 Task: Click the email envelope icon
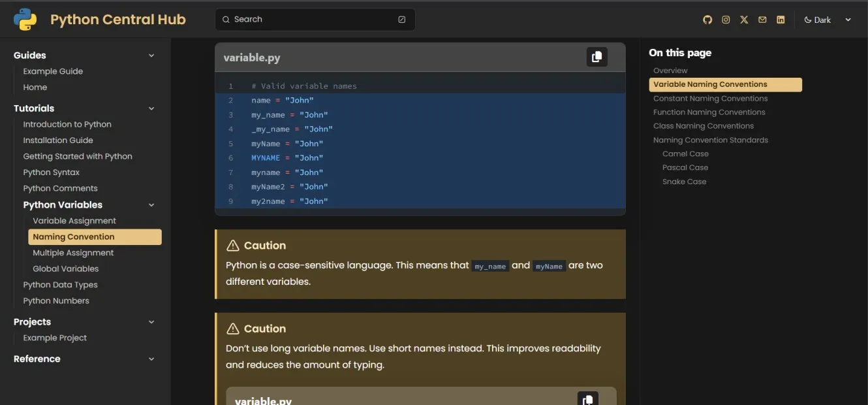tap(762, 20)
